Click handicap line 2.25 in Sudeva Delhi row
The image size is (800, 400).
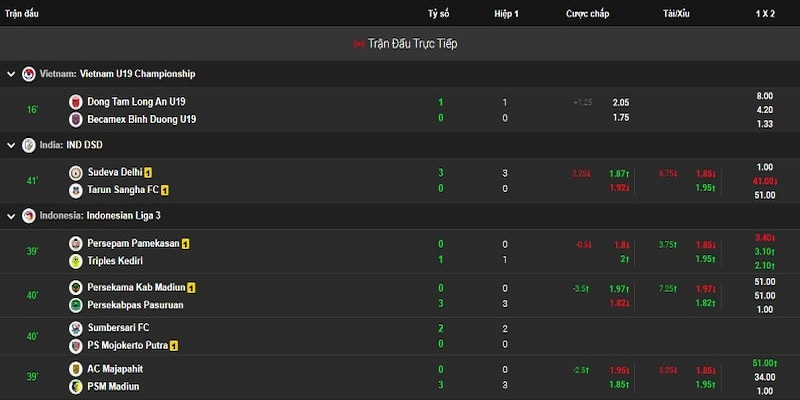[581, 174]
